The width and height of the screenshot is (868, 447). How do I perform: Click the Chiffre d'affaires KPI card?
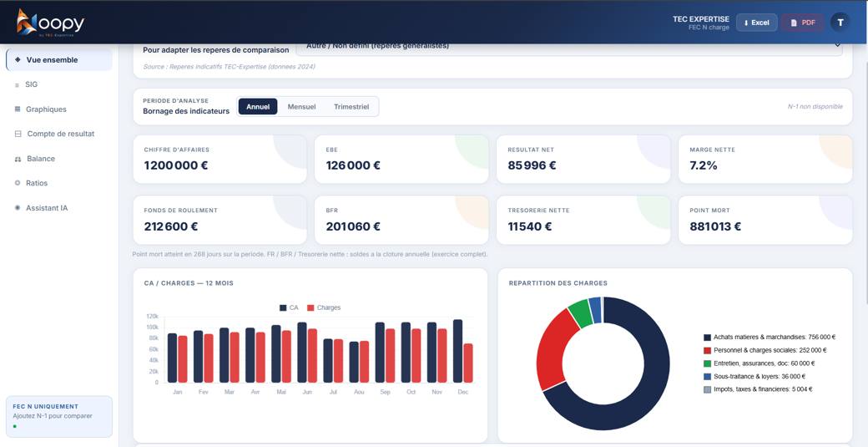tap(220, 159)
